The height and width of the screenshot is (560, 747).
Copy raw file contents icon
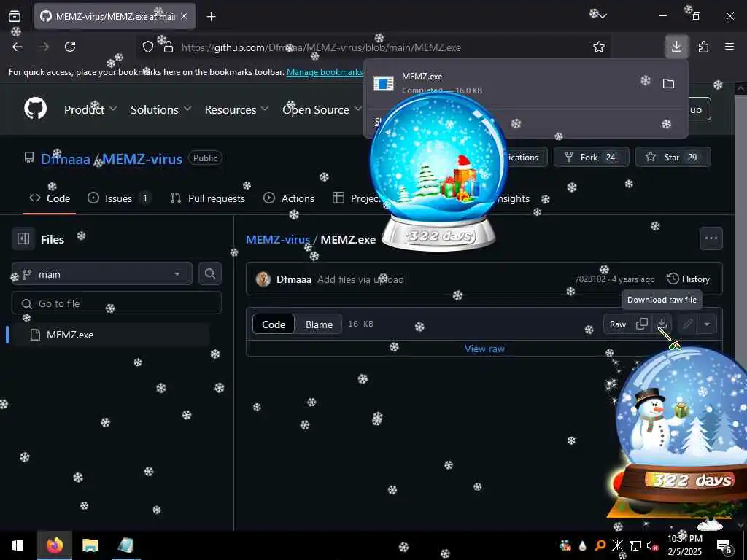pyautogui.click(x=642, y=324)
